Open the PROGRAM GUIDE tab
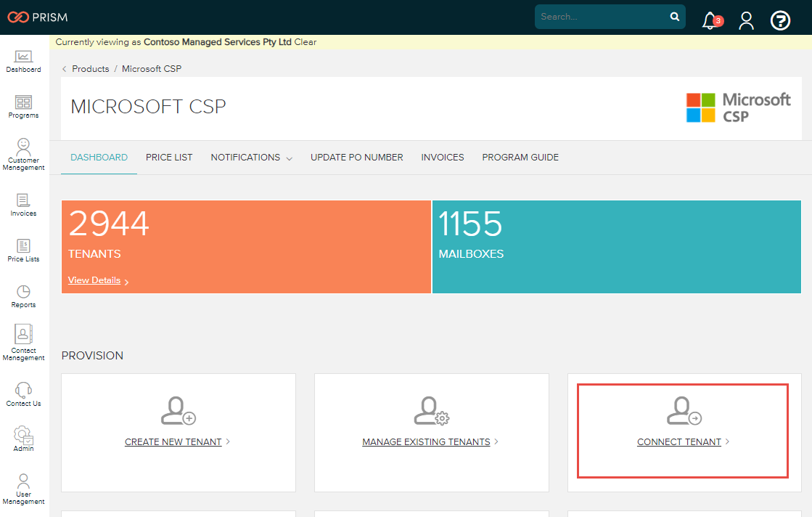Image resolution: width=812 pixels, height=517 pixels. 520,157
